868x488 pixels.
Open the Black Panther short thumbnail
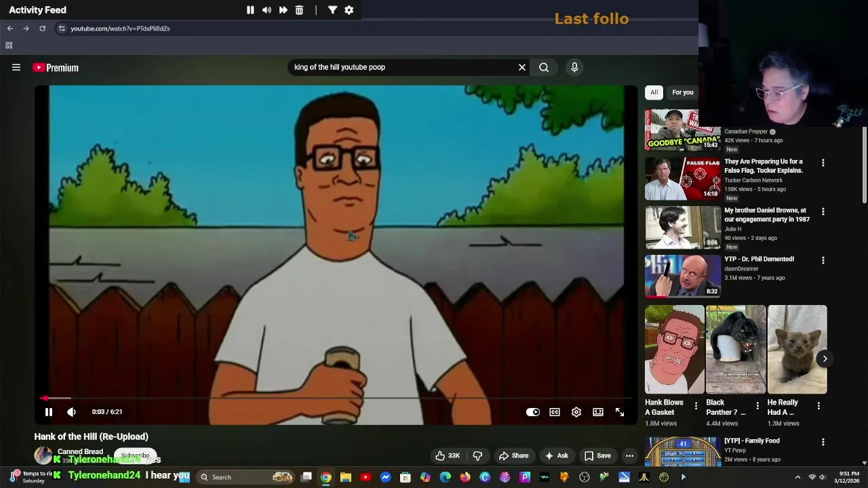[736, 350]
